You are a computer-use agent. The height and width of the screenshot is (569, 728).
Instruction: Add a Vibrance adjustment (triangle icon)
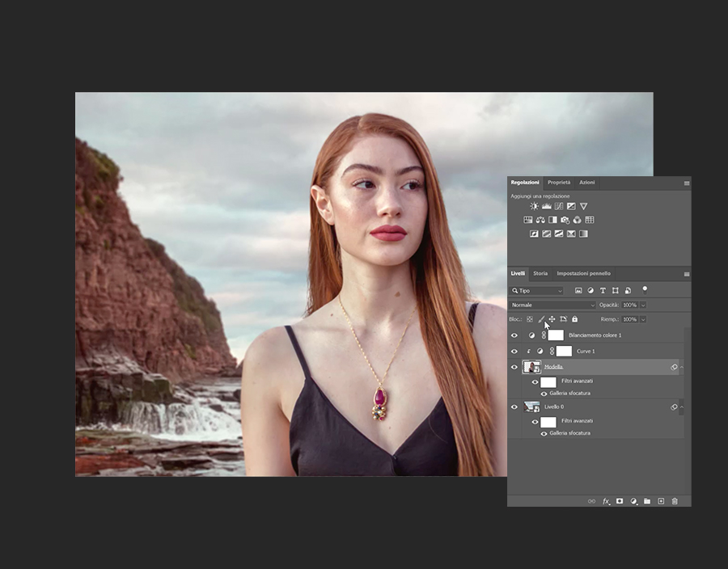tap(583, 206)
